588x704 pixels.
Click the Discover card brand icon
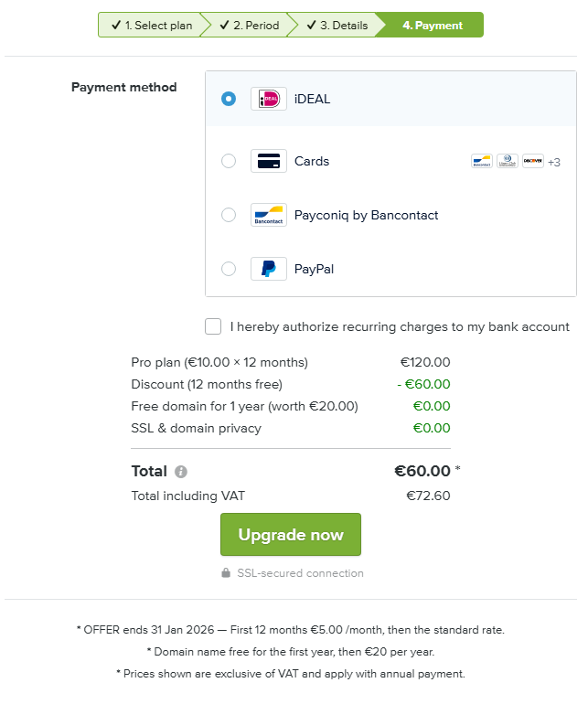pyautogui.click(x=532, y=162)
